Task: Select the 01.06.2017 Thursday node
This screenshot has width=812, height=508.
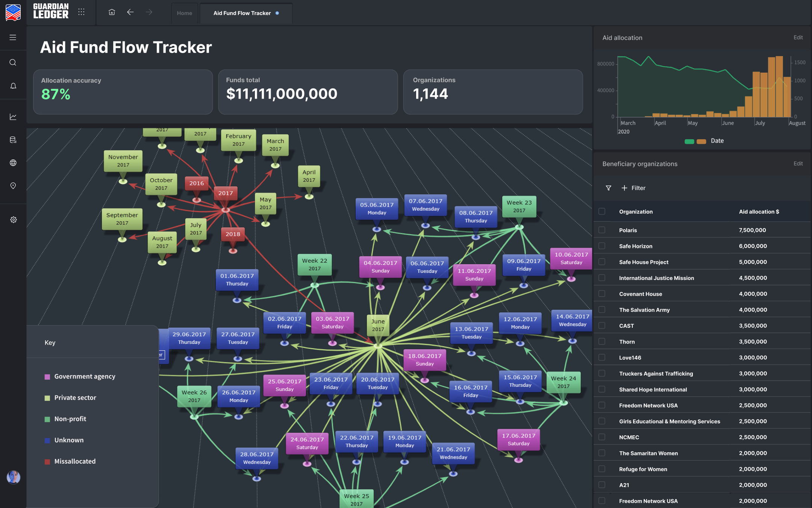Action: 237,280
